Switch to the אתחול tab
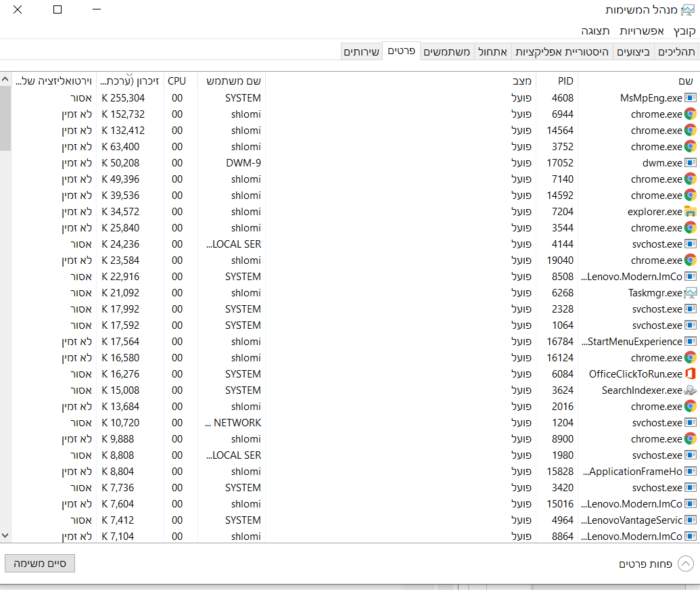 click(x=492, y=52)
